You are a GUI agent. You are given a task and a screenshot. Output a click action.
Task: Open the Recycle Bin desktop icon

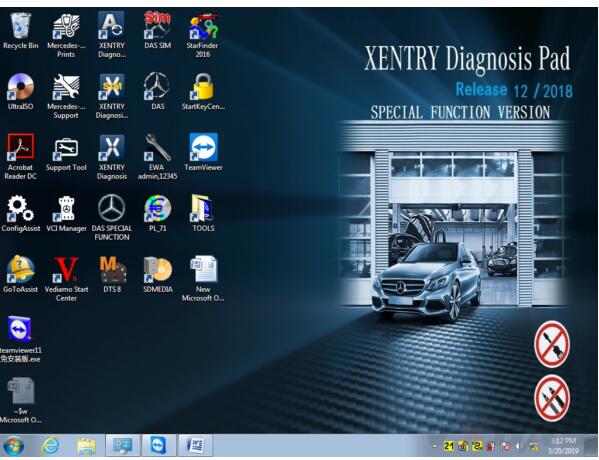21,31
